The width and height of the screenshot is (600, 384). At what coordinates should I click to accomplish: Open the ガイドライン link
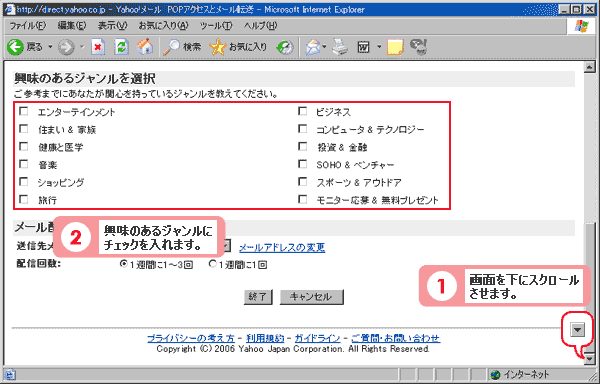[317, 338]
